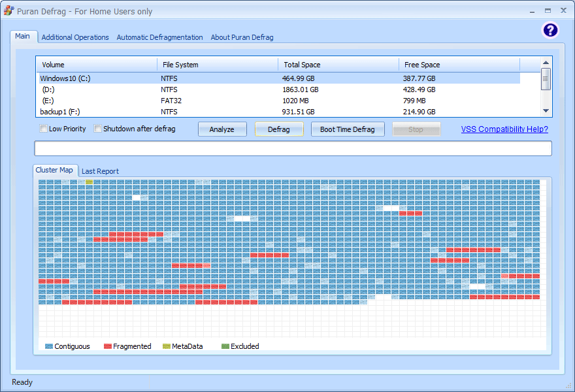Click the empty progress status bar
Screen dimensions: 575x392
point(293,148)
